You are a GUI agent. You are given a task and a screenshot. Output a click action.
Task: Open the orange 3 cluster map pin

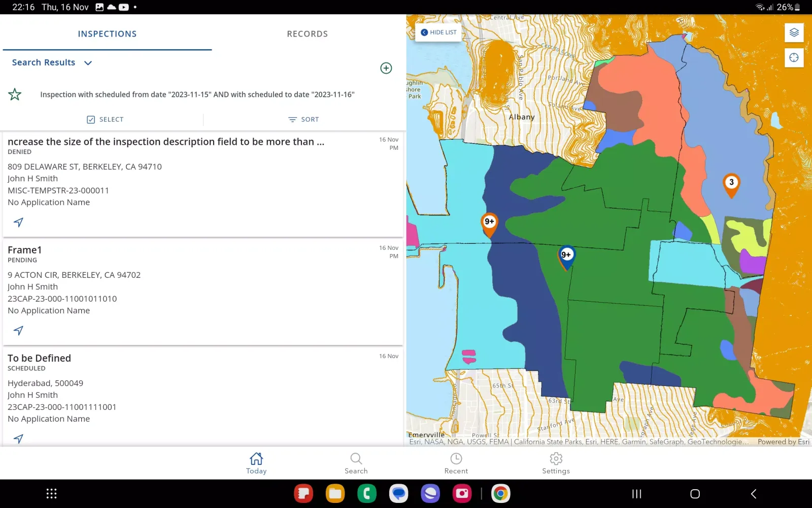[731, 184]
